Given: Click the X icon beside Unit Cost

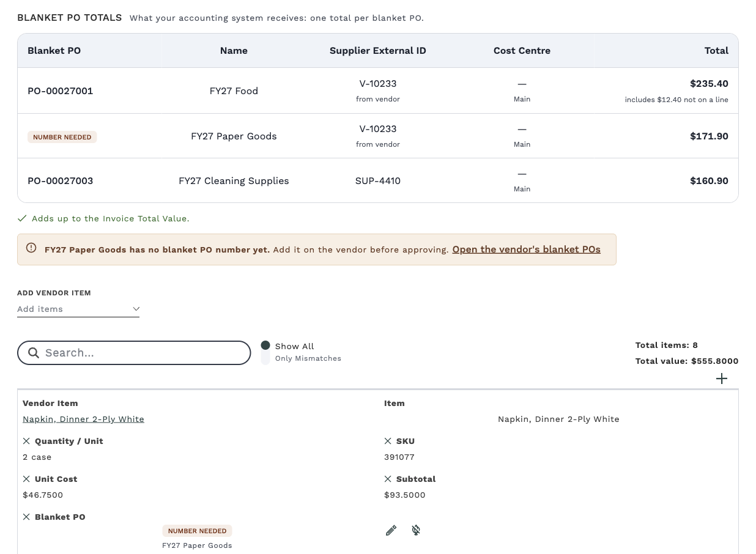Looking at the screenshot, I should click(x=26, y=479).
